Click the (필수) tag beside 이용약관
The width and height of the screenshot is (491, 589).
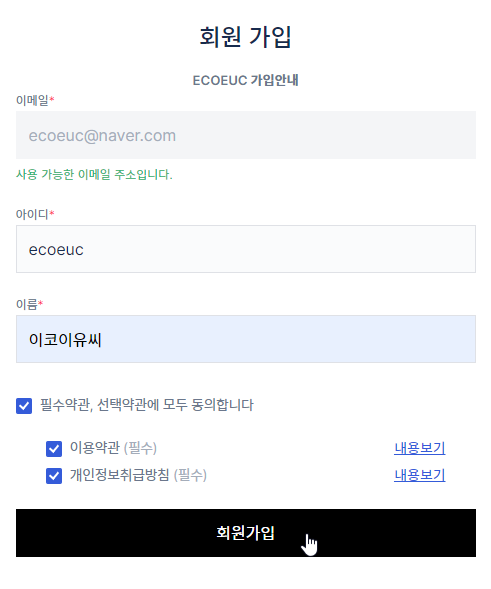coord(140,448)
